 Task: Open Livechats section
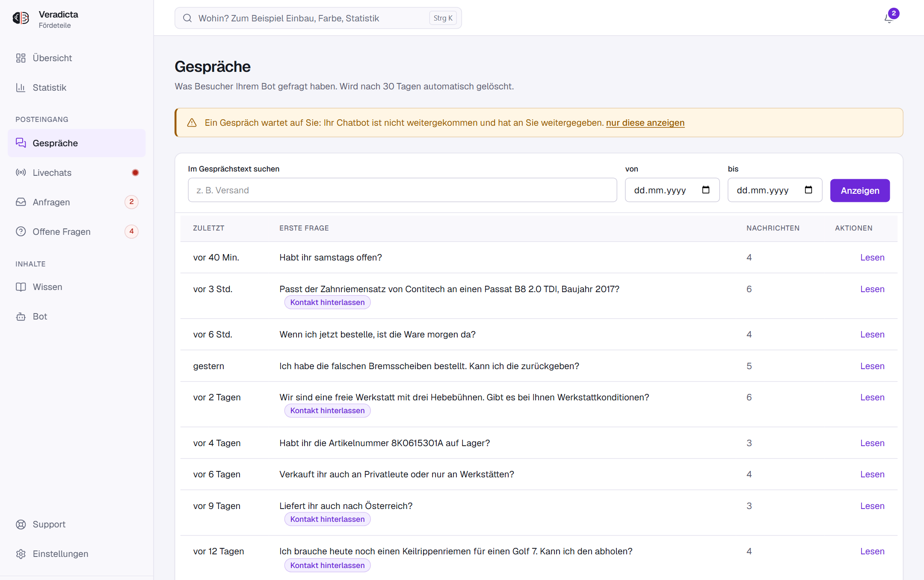pos(77,173)
